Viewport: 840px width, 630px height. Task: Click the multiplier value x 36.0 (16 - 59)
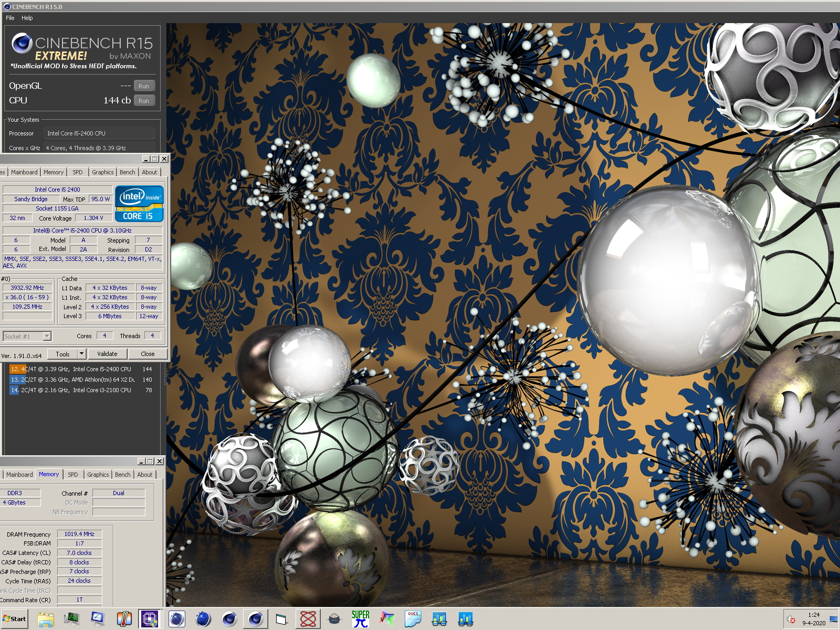(27, 297)
